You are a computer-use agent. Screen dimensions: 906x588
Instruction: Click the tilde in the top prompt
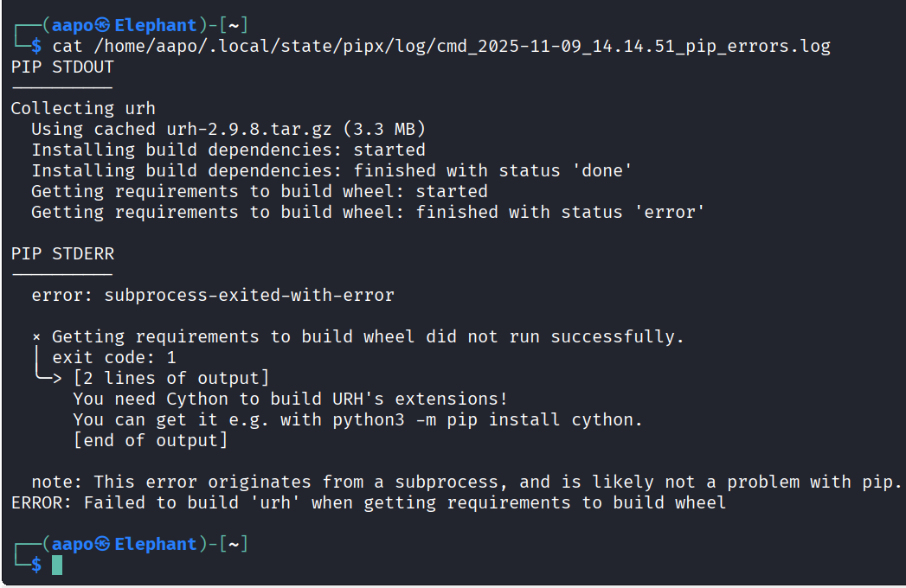pos(233,25)
